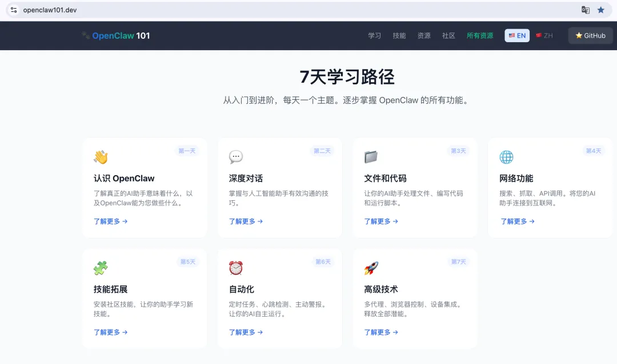The image size is (617, 364).
Task: Click the 第4天 badge
Action: coord(594,151)
